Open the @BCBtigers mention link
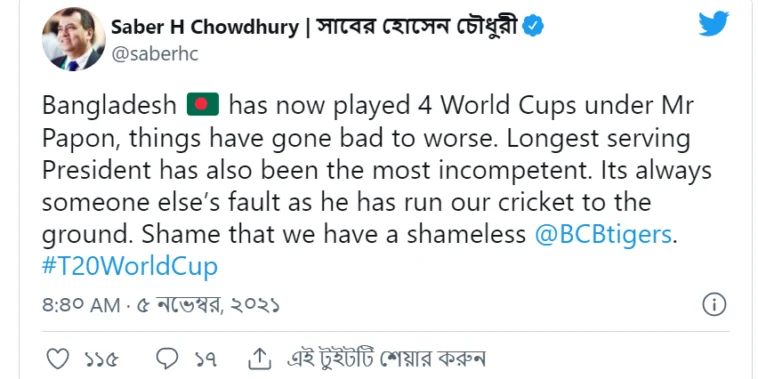The width and height of the screenshot is (758, 379). [x=604, y=234]
